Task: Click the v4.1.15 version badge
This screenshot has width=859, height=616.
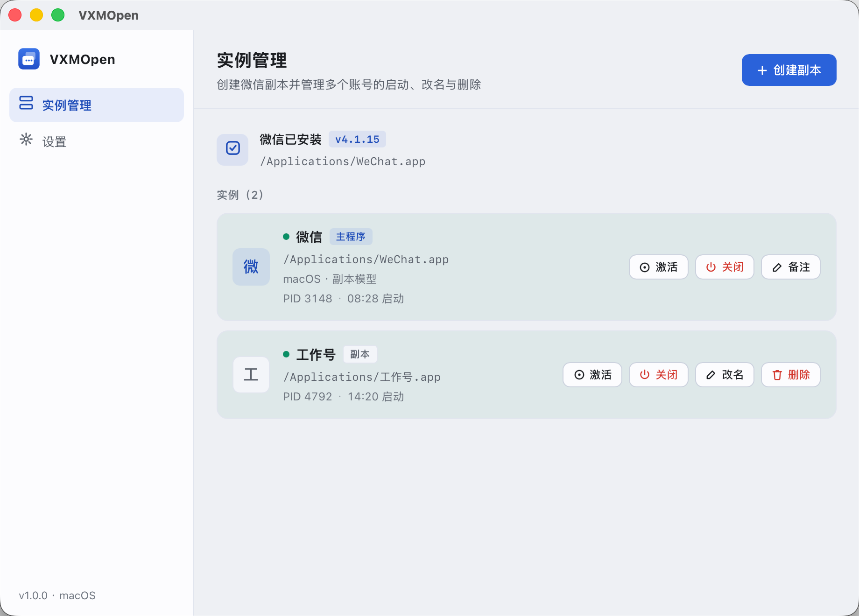Action: tap(357, 139)
